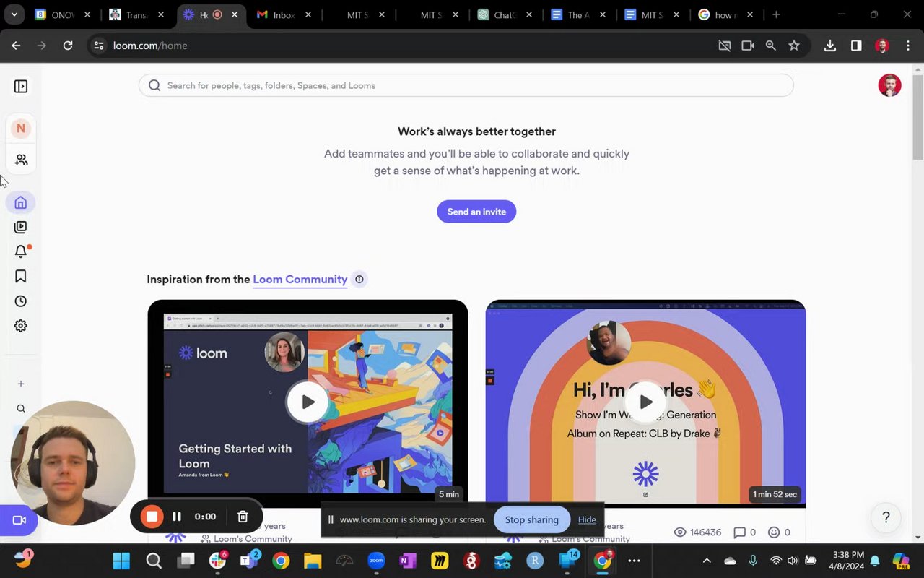Image resolution: width=924 pixels, height=578 pixels.
Task: Click the 1 min 52 sec duration badge
Action: pyautogui.click(x=775, y=494)
